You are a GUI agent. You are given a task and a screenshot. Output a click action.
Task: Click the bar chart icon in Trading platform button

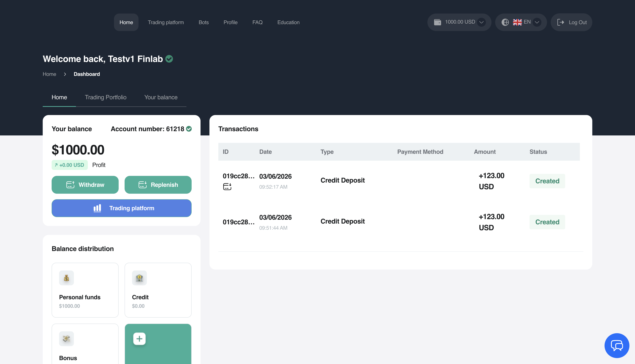click(x=97, y=208)
